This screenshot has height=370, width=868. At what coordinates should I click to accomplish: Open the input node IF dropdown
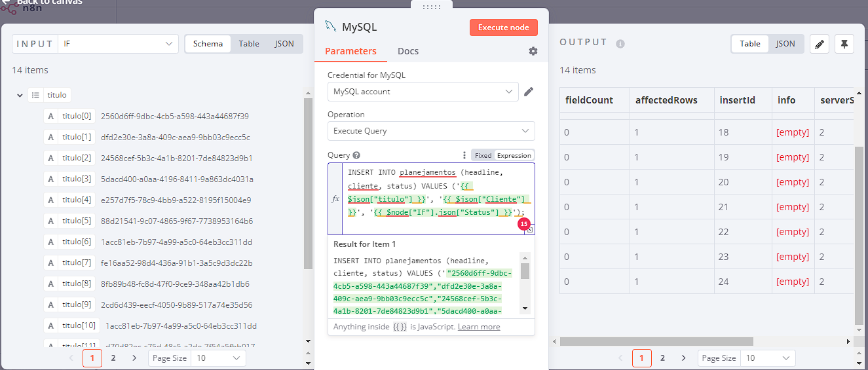(x=118, y=44)
